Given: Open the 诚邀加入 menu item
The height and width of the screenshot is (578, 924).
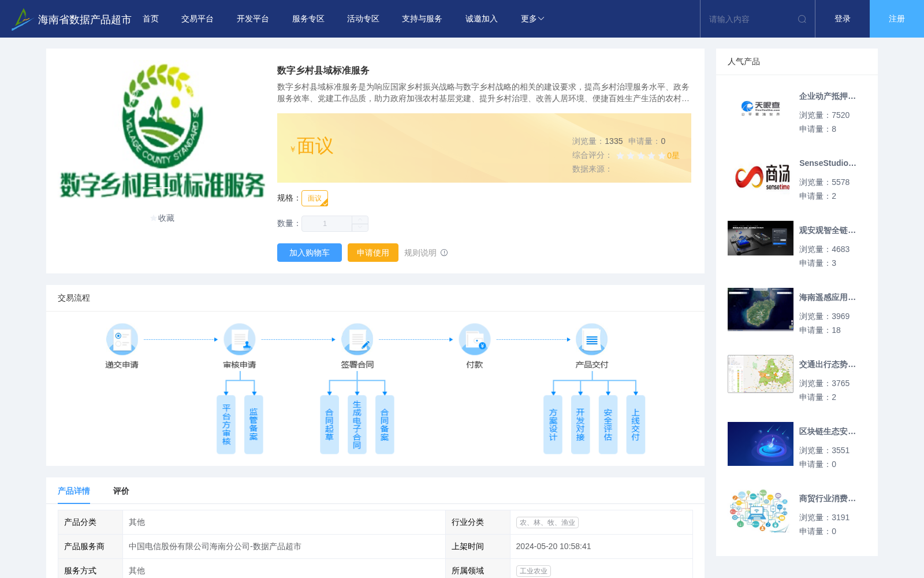Looking at the screenshot, I should [x=482, y=19].
